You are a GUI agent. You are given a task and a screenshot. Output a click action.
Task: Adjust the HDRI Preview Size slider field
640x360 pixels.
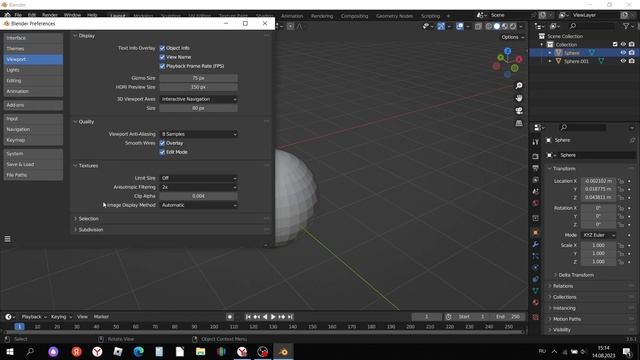pos(198,87)
